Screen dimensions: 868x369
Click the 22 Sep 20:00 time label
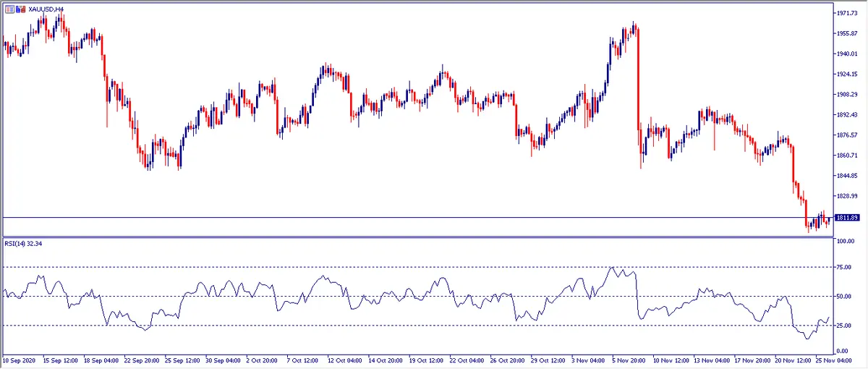pos(142,359)
